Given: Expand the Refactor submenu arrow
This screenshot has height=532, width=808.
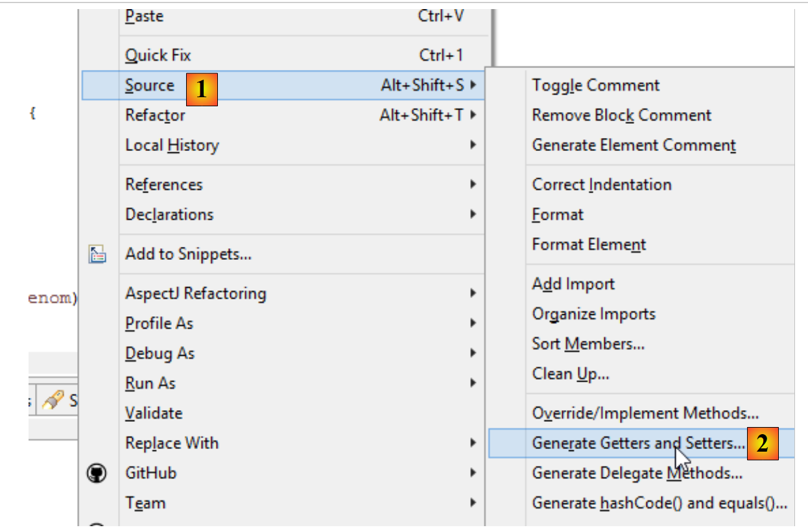Looking at the screenshot, I should pos(473,115).
